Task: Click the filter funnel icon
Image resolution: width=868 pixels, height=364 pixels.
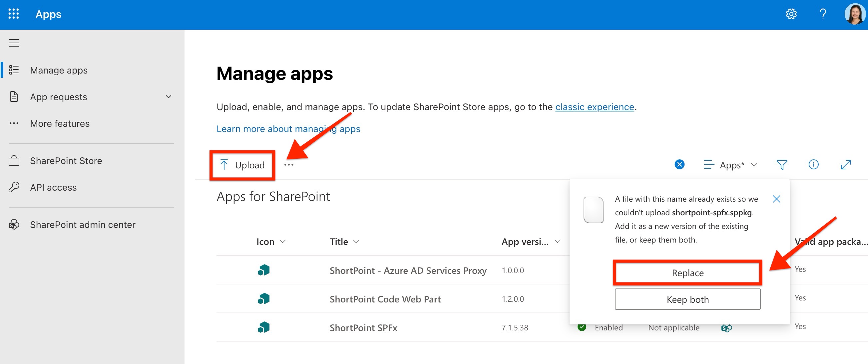Action: [x=782, y=165]
